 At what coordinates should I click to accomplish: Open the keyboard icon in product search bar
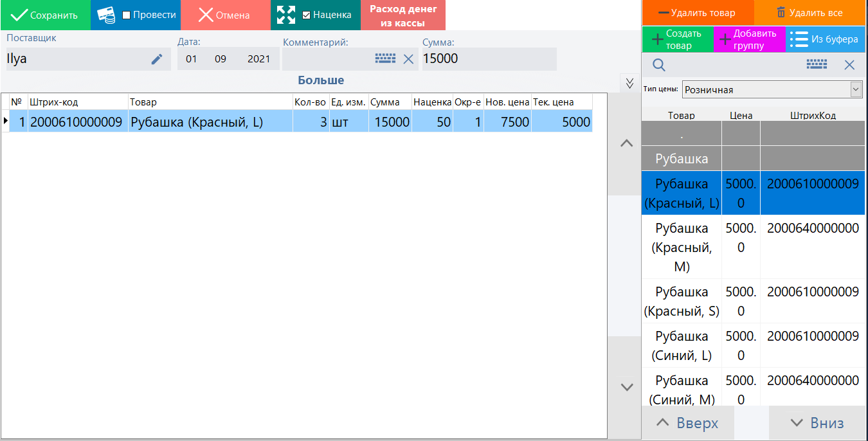click(x=817, y=65)
